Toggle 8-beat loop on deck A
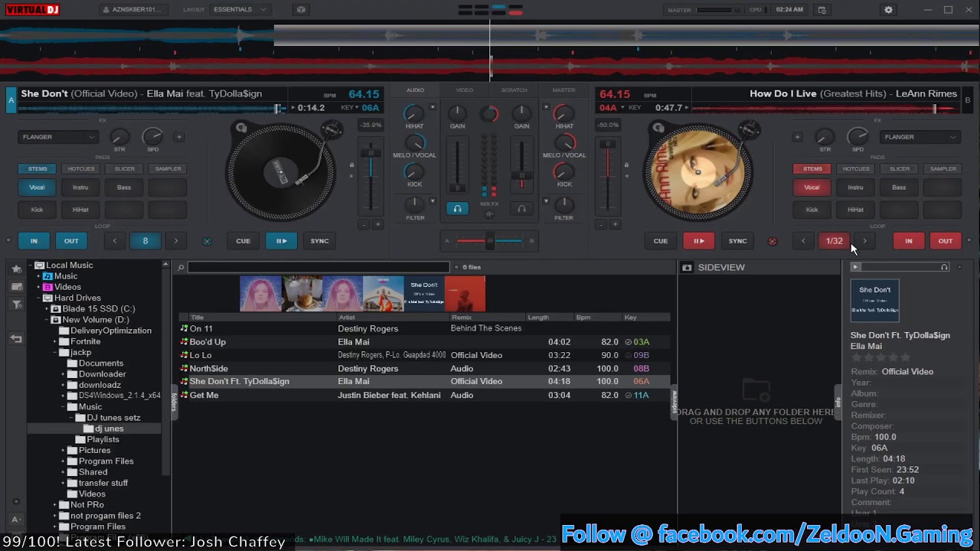The image size is (980, 551). click(x=145, y=241)
